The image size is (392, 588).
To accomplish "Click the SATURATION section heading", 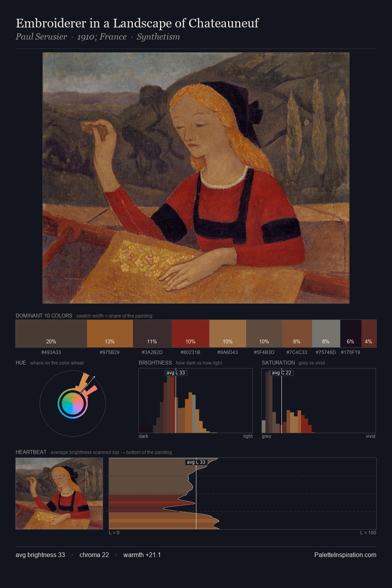I will pyautogui.click(x=278, y=363).
